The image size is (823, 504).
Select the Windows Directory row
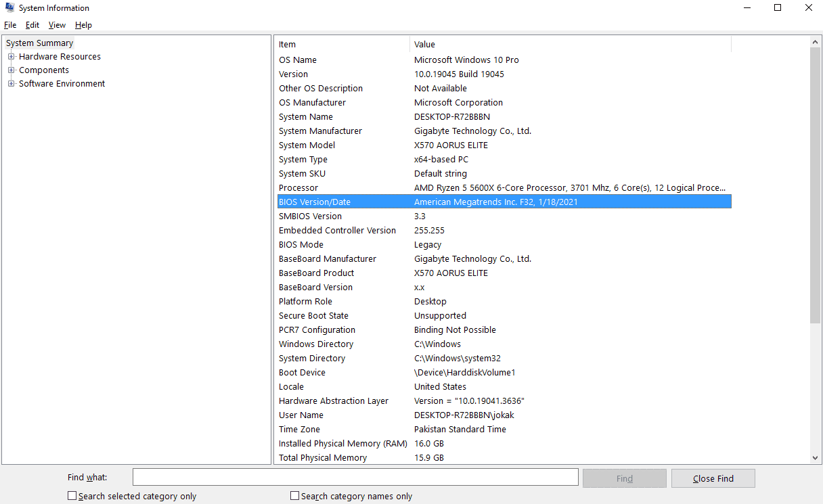pos(504,344)
